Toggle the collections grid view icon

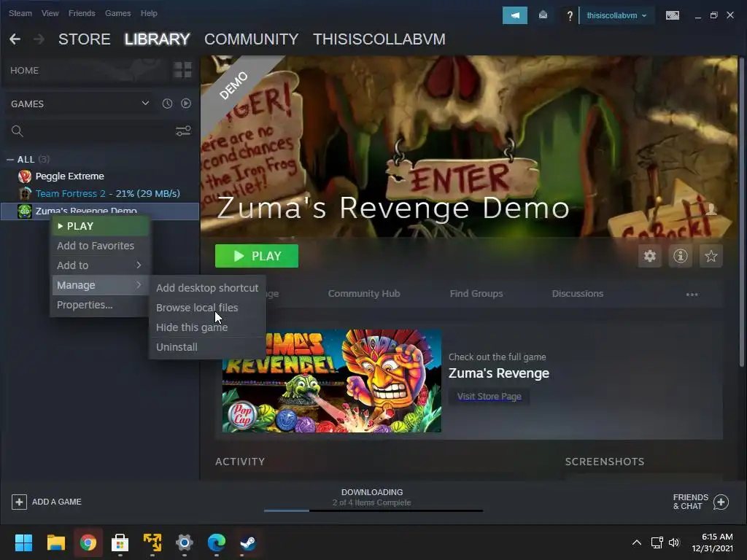182,70
